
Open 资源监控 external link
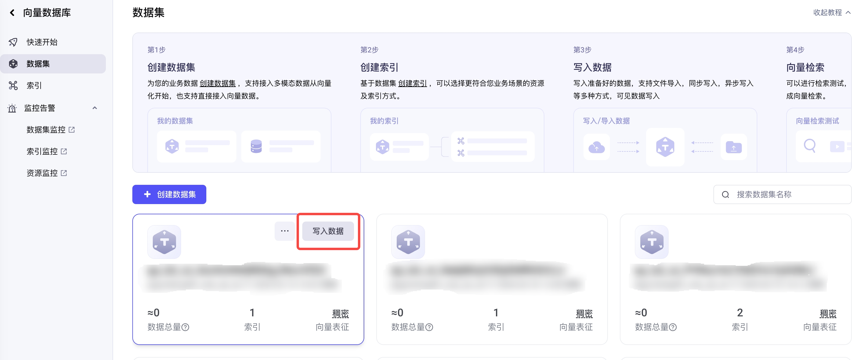pyautogui.click(x=64, y=173)
